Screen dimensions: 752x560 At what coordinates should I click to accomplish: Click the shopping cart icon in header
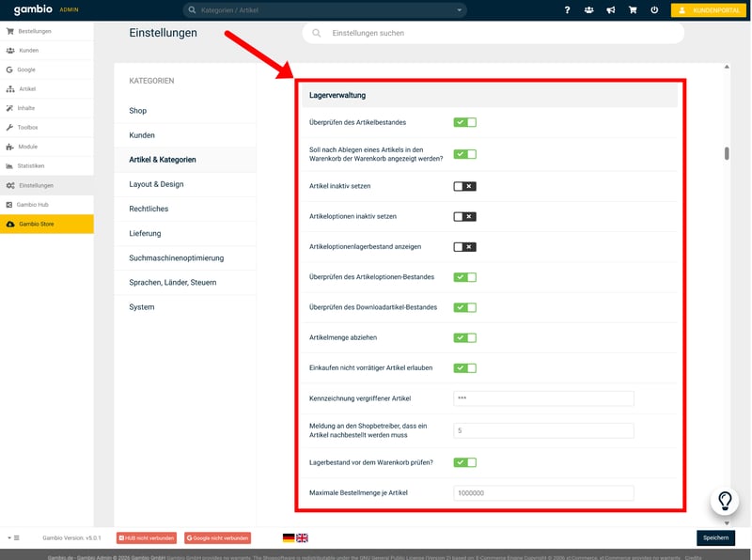[x=632, y=10]
